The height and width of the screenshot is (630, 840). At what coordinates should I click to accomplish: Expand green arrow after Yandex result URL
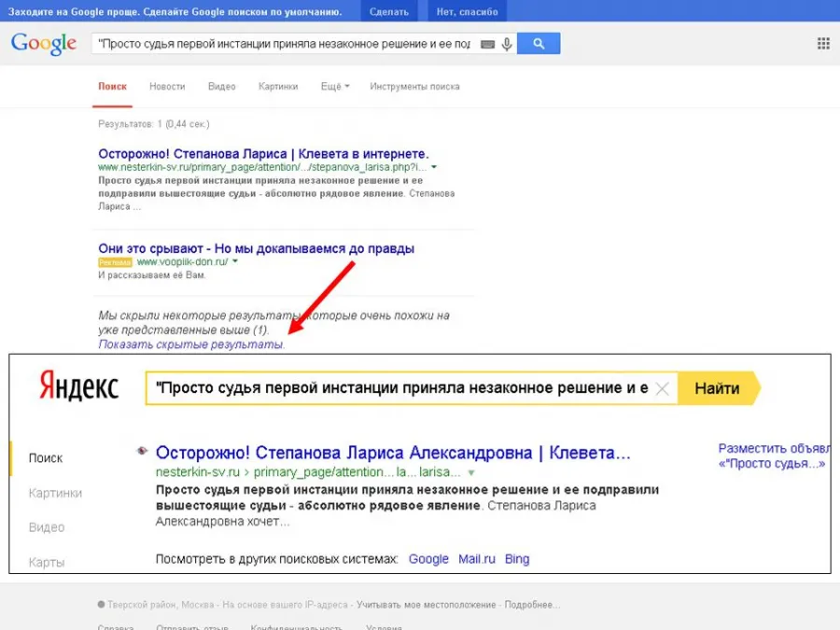tap(471, 472)
